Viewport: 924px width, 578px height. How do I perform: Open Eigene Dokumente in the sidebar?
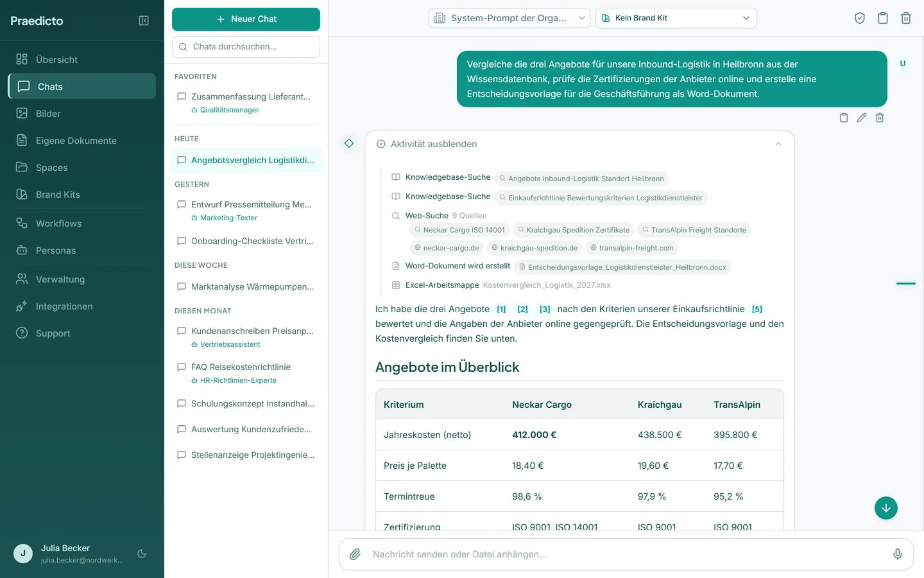(x=82, y=141)
